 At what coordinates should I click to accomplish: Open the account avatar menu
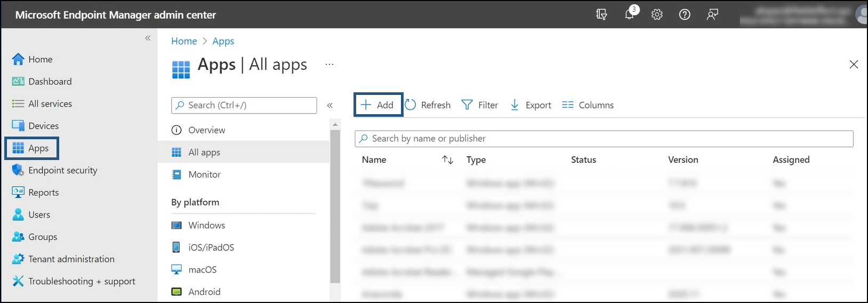point(861,14)
